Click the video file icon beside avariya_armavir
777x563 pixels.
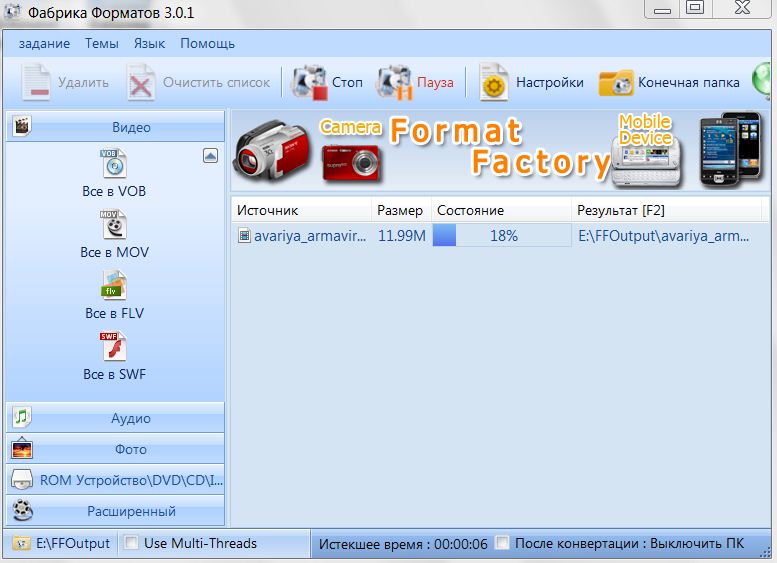point(244,235)
